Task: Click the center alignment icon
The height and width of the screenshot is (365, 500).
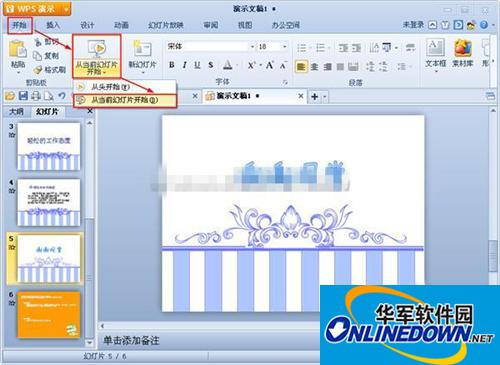Action: pos(314,67)
